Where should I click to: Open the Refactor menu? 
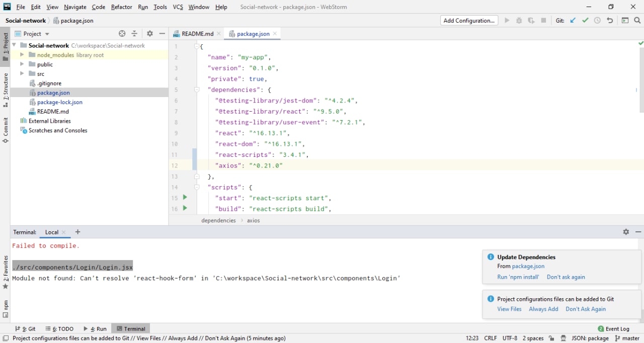click(x=121, y=7)
